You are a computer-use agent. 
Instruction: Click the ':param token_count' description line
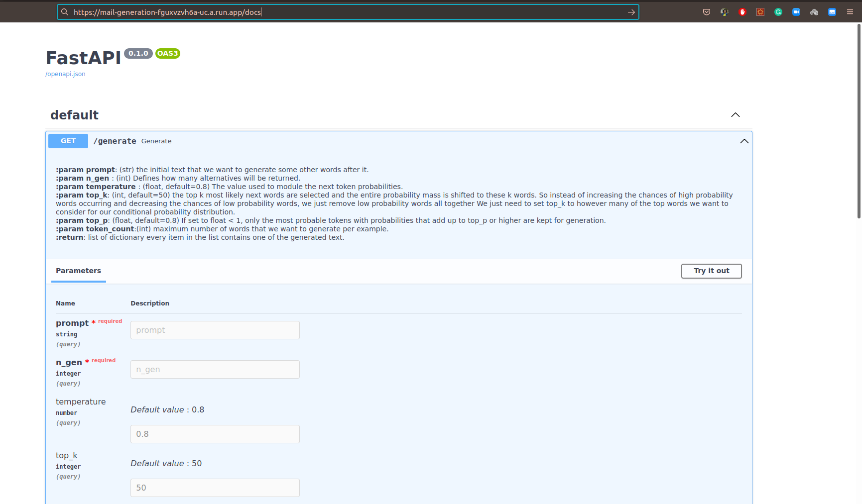pos(222,229)
